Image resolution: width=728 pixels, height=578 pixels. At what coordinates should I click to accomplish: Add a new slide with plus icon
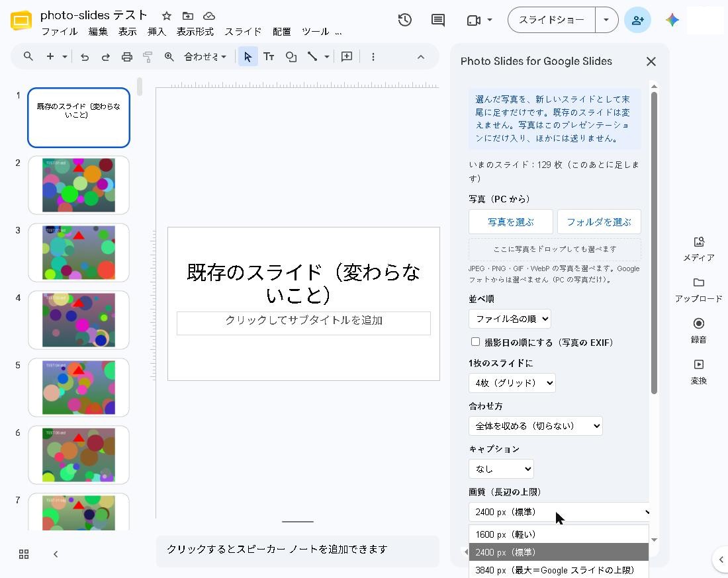(50, 57)
